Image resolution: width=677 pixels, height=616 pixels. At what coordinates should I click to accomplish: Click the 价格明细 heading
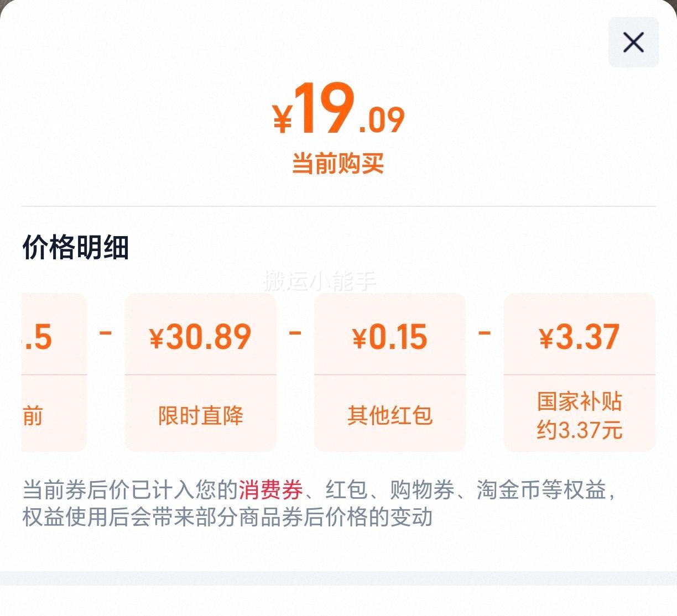(76, 247)
